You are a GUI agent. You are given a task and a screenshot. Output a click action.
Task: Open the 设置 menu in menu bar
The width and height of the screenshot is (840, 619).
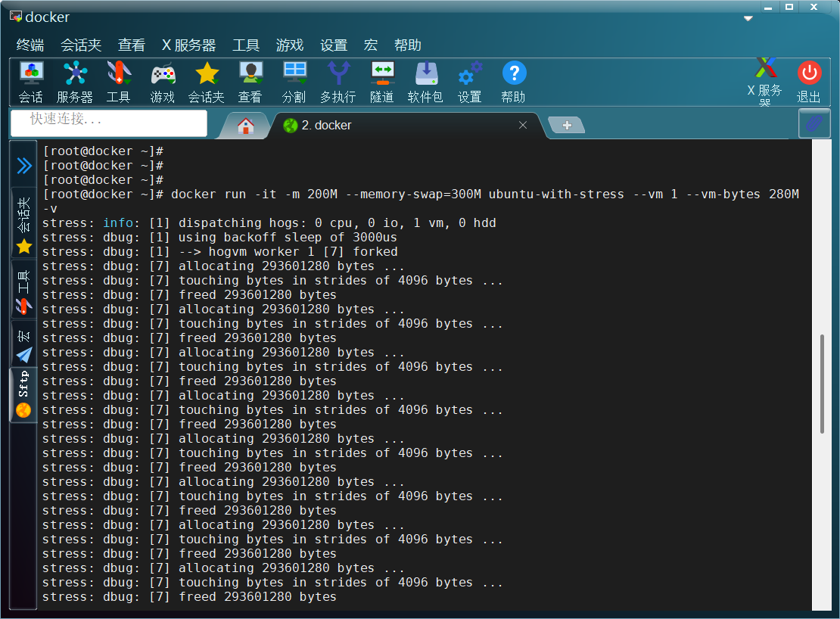(334, 45)
